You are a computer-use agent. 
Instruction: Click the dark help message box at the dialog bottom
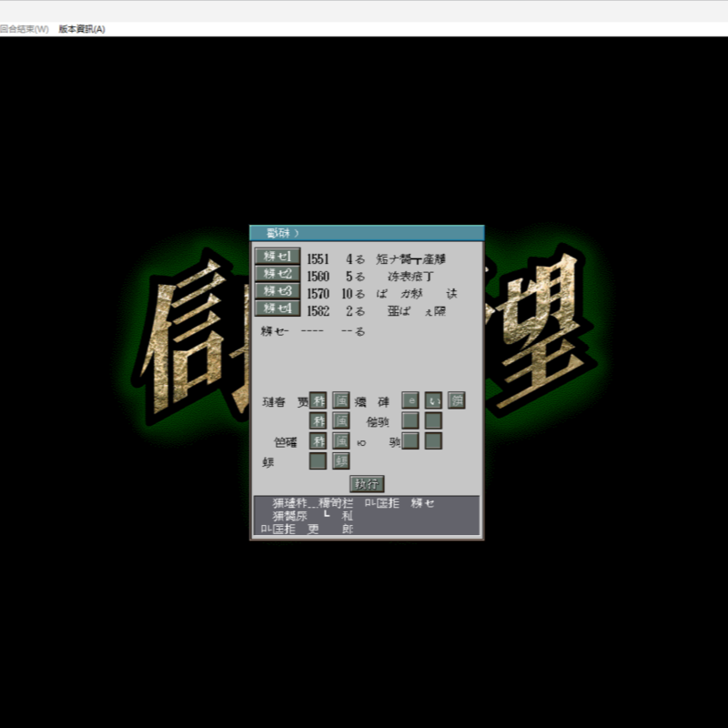[x=367, y=515]
